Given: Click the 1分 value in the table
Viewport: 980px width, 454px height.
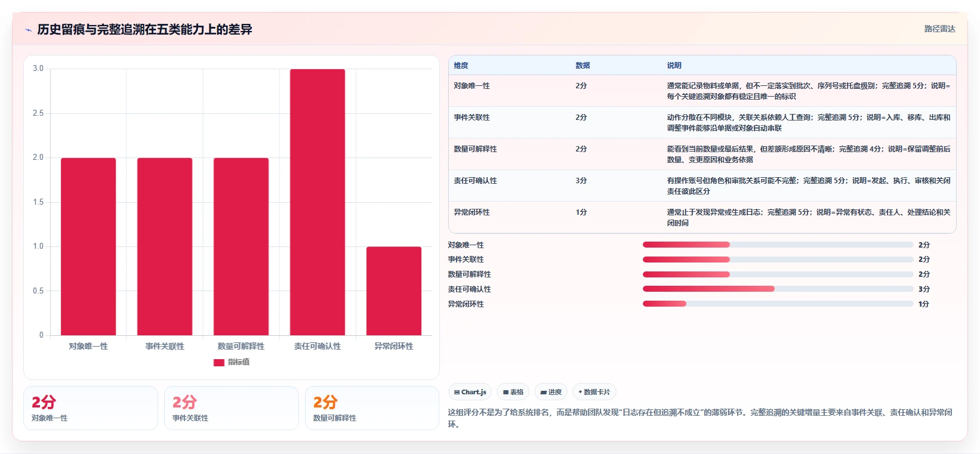Looking at the screenshot, I should coord(581,212).
